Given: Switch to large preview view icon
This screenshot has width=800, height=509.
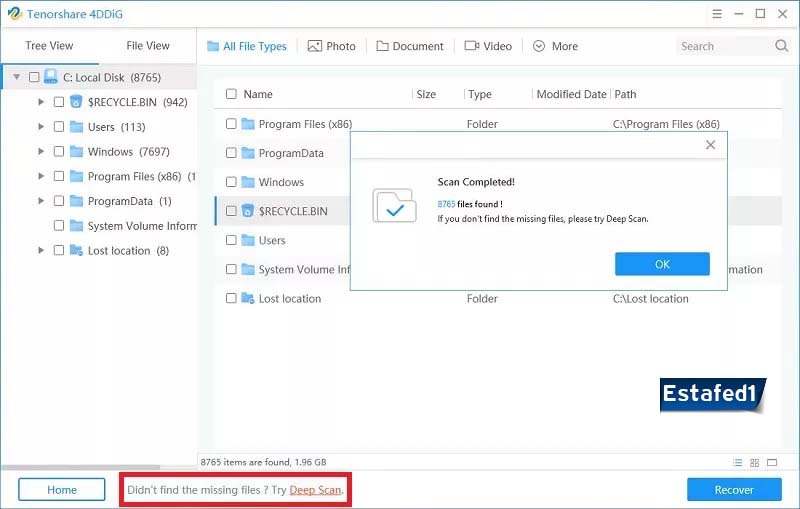Looking at the screenshot, I should tap(774, 463).
